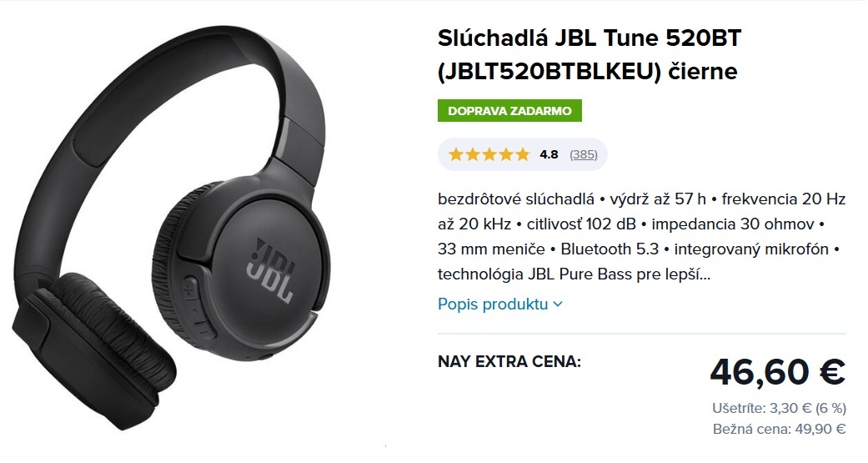This screenshot has height=463, width=868.
Task: Click the 4.8 rating score
Action: tap(549, 154)
